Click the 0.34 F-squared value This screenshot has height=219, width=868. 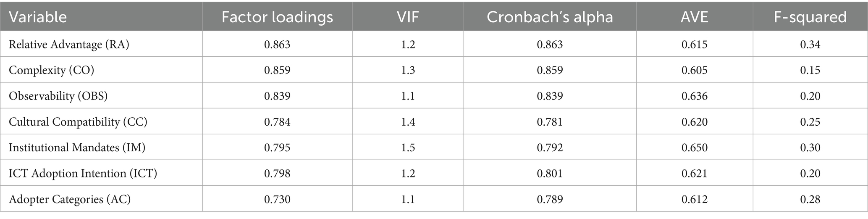810,44
